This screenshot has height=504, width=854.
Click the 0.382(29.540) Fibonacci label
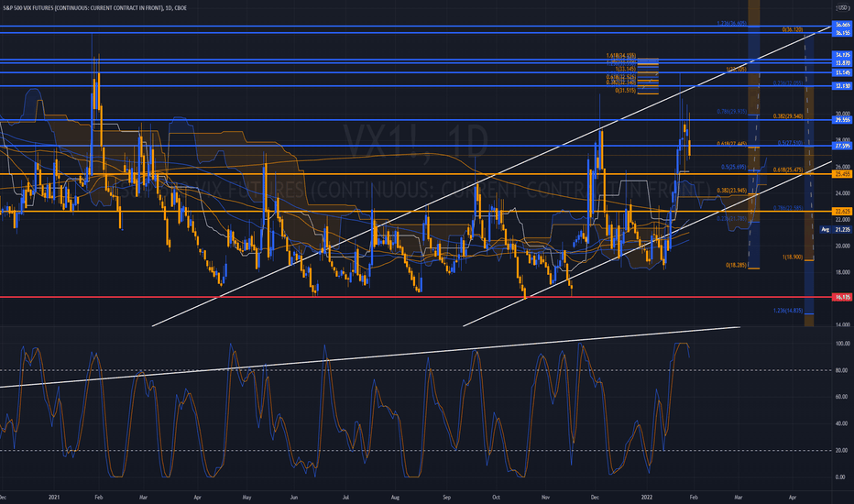point(787,116)
